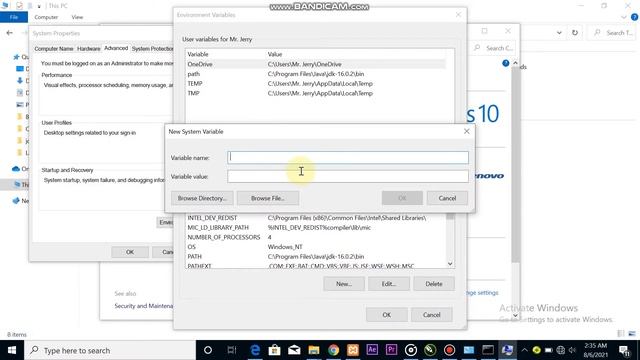This screenshot has height=360, width=640.
Task: Select the TMP user variable row
Action: point(315,93)
